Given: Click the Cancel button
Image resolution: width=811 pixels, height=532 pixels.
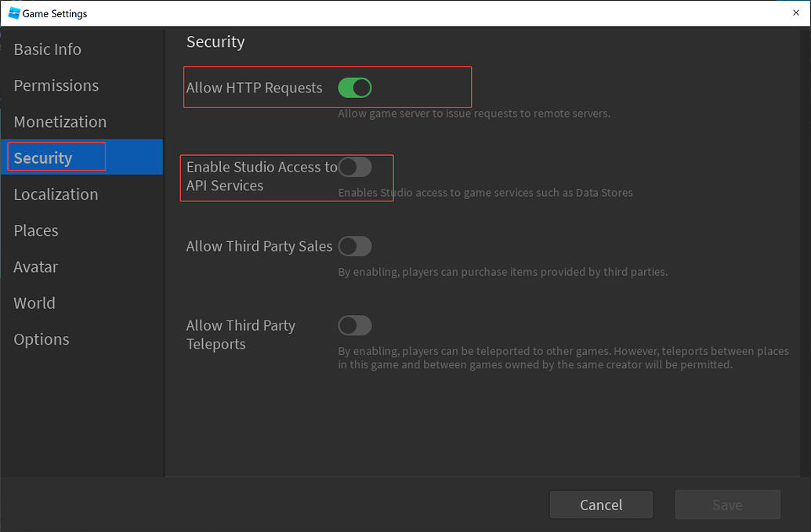Looking at the screenshot, I should click(601, 505).
